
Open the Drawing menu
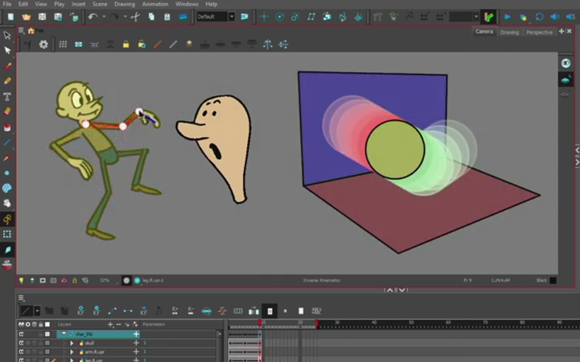click(124, 4)
